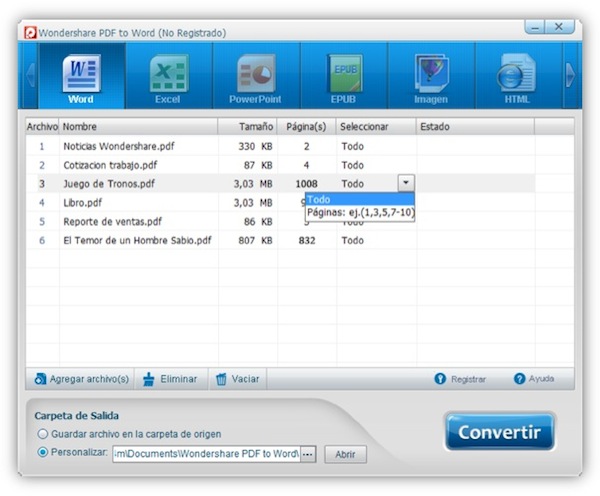The width and height of the screenshot is (600, 496).
Task: Click the Seleccionar column header
Action: (376, 127)
